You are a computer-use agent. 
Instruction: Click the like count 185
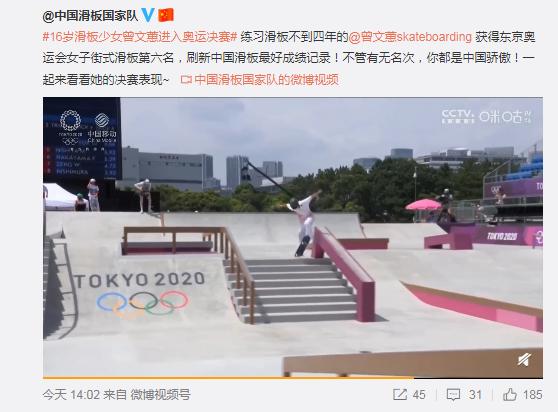(533, 395)
